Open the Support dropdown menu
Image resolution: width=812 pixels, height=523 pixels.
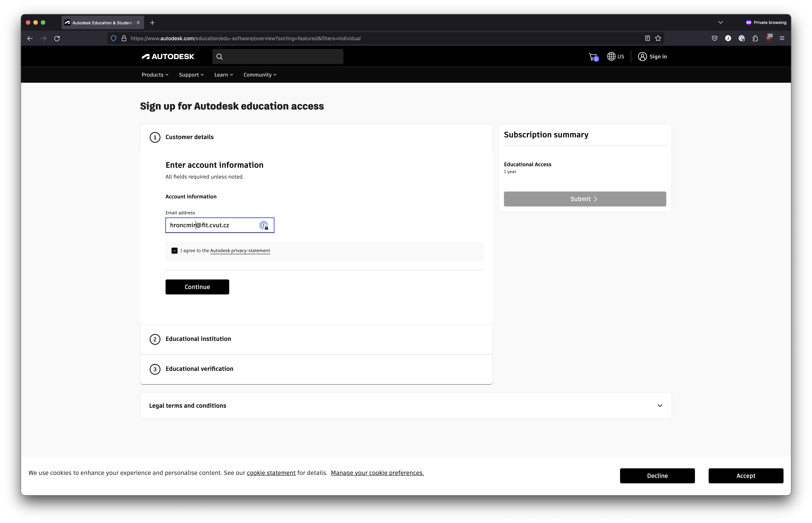191,75
